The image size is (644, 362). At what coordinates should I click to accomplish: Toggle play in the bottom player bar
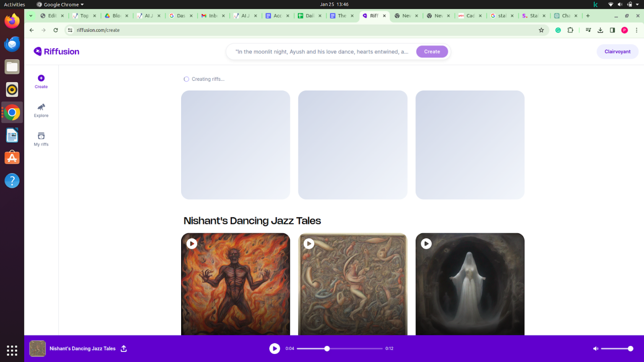(x=275, y=349)
